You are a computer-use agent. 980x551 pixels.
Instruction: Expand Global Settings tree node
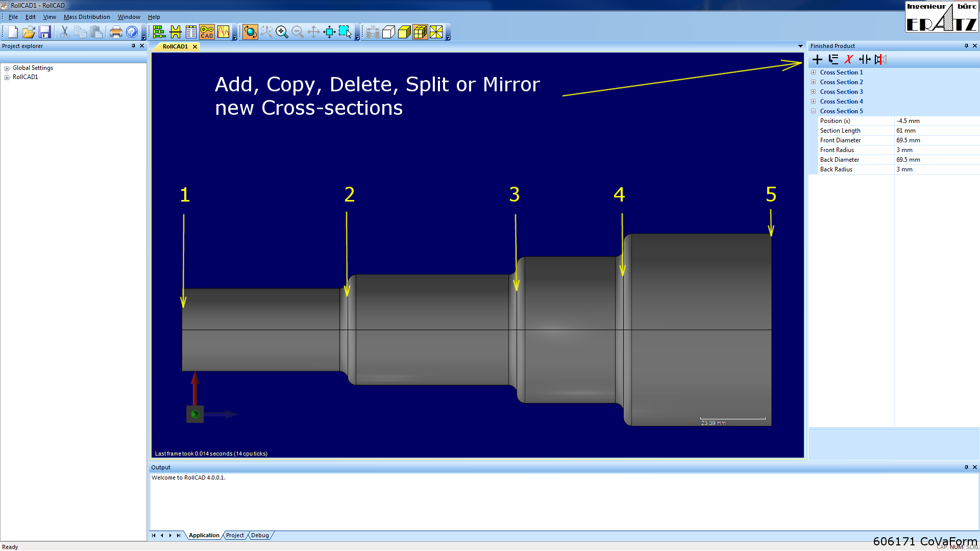(7, 68)
